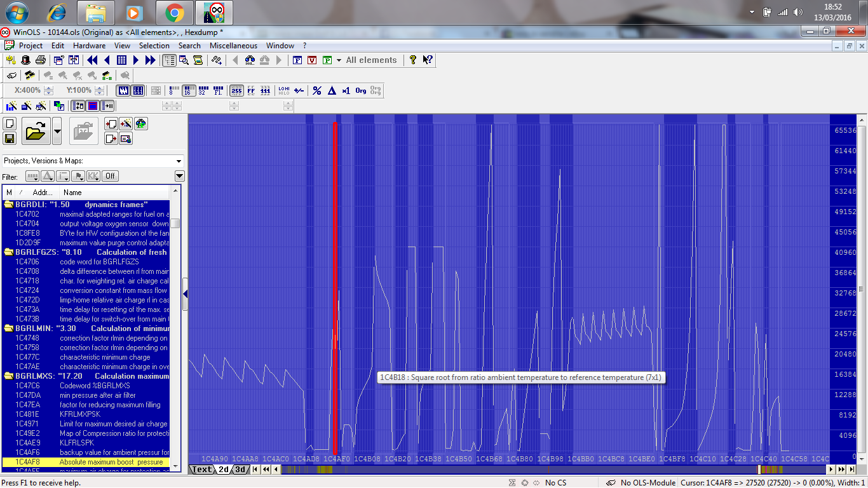Open Chrome from the Windows taskbar
The image size is (868, 488).
click(x=174, y=12)
